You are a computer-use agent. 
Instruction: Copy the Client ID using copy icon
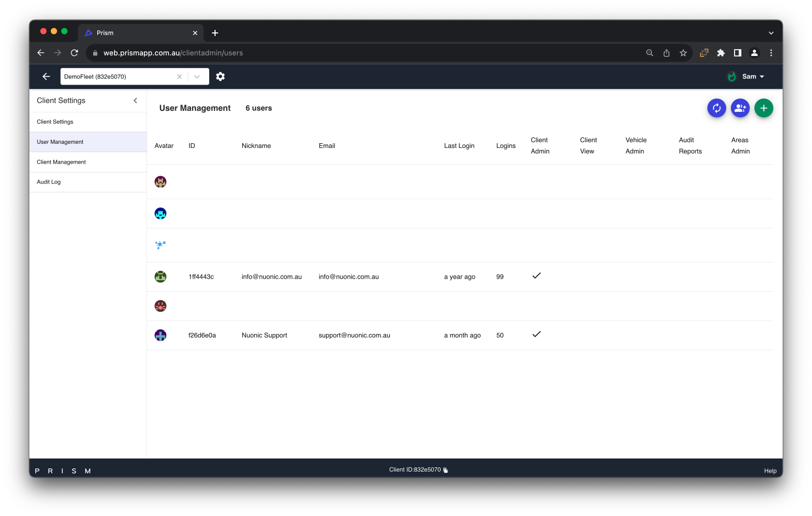click(x=446, y=470)
